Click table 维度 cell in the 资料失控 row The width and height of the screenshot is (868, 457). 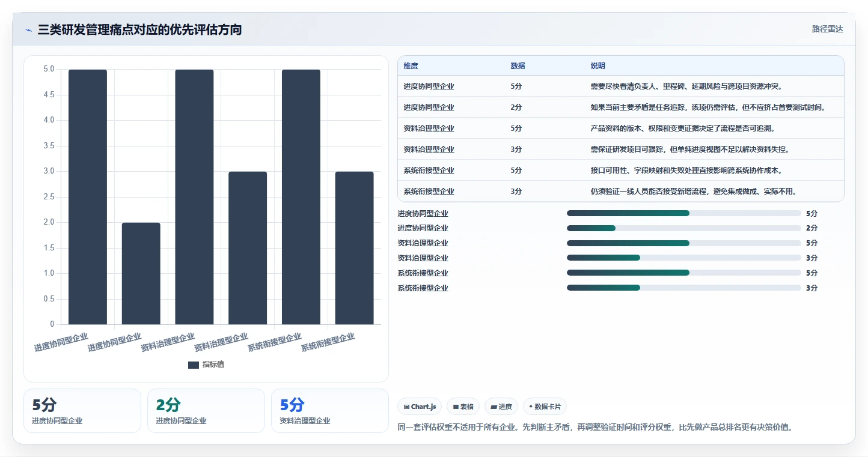pos(429,150)
